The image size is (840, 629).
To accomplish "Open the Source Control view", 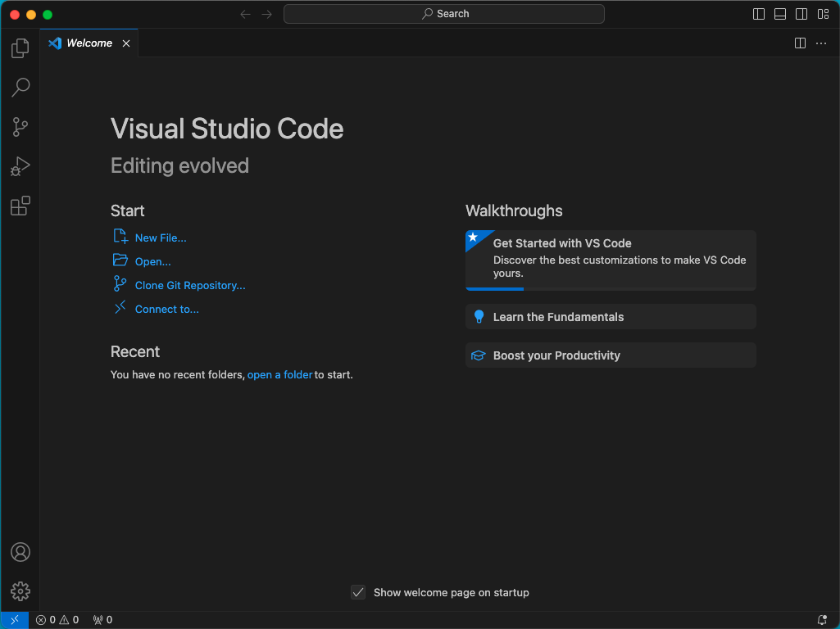I will [x=20, y=127].
